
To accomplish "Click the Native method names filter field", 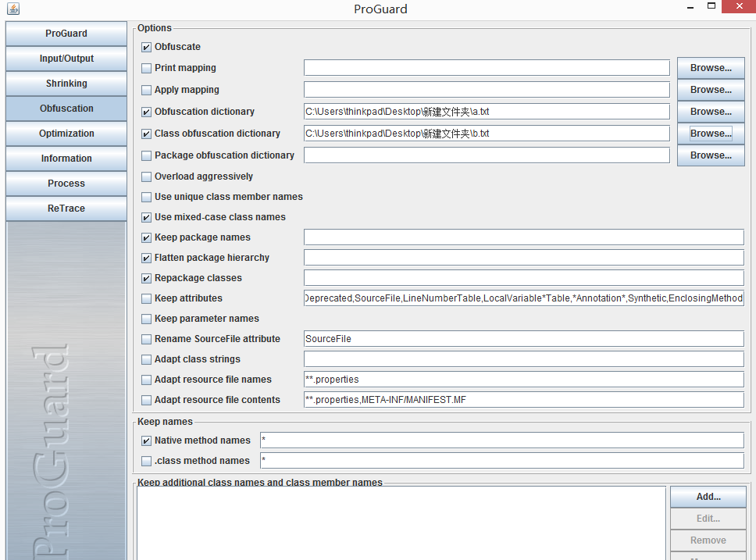I will (502, 441).
